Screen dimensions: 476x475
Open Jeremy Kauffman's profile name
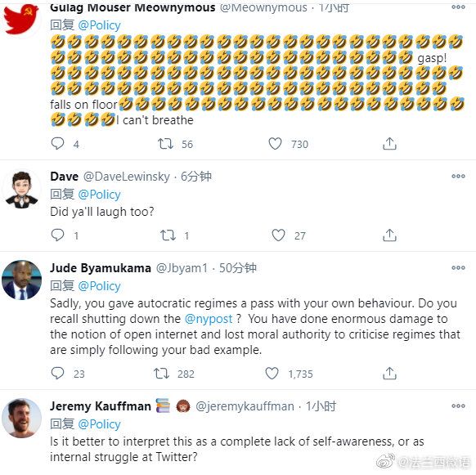(101, 406)
